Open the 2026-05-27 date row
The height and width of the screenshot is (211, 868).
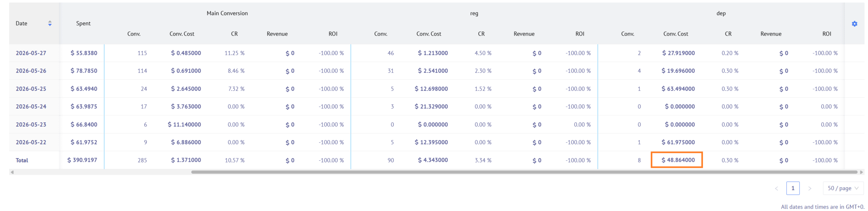[31, 53]
